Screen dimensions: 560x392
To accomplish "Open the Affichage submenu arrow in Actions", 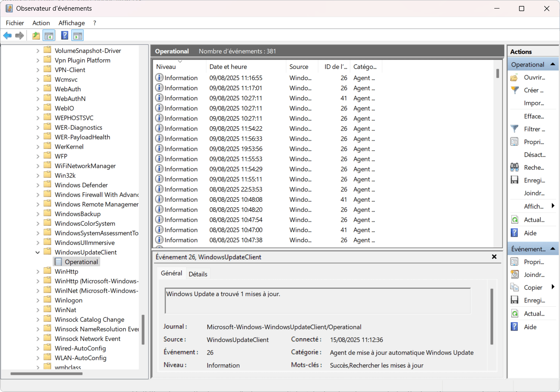I will [553, 206].
